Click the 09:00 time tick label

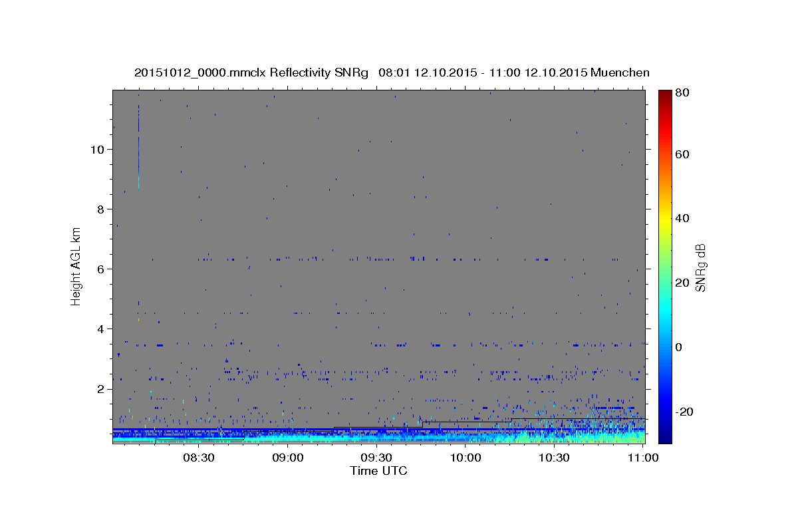288,458
